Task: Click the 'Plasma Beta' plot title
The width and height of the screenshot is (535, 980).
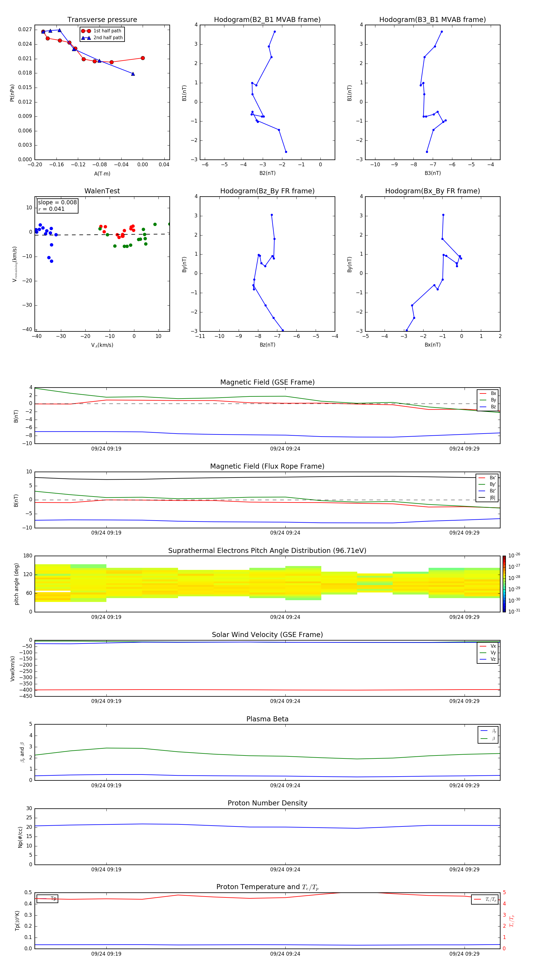Action: (x=267, y=719)
